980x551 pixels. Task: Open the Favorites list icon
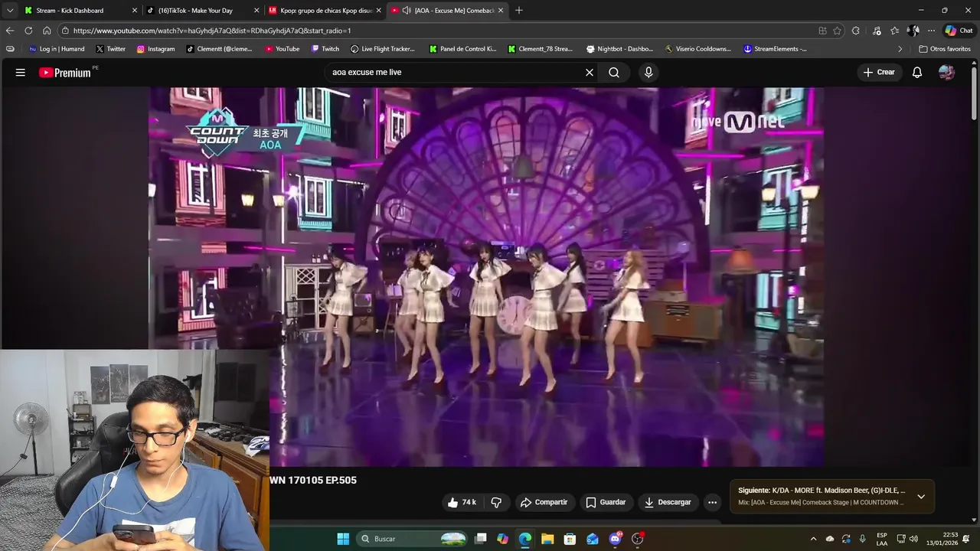coord(894,31)
